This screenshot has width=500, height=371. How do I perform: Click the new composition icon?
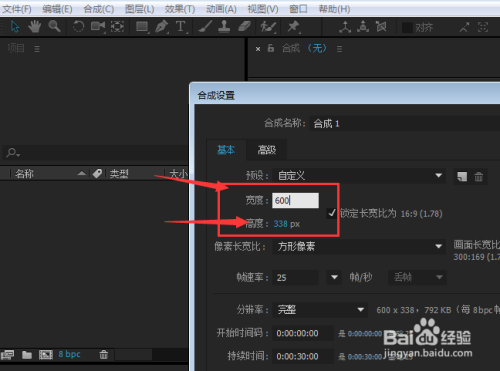[46, 355]
